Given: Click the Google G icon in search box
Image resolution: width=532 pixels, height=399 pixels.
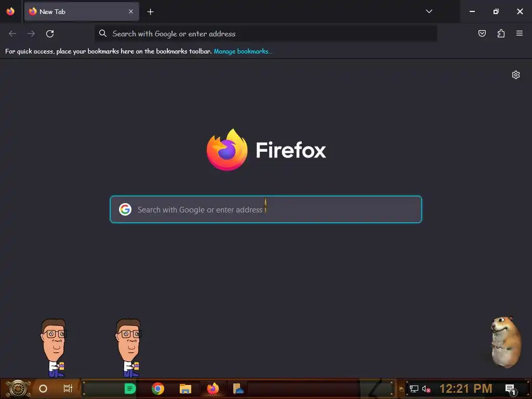Looking at the screenshot, I should tap(125, 209).
